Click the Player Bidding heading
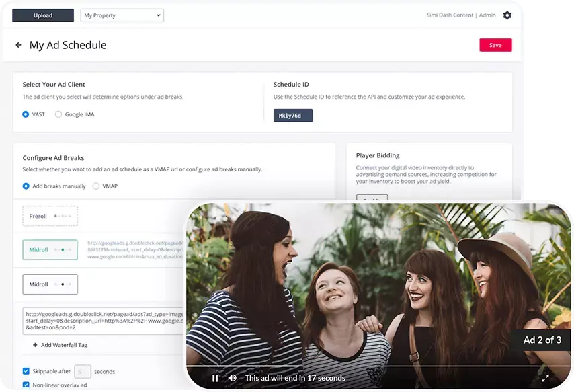Image resolution: width=574 pixels, height=392 pixels. pyautogui.click(x=378, y=155)
